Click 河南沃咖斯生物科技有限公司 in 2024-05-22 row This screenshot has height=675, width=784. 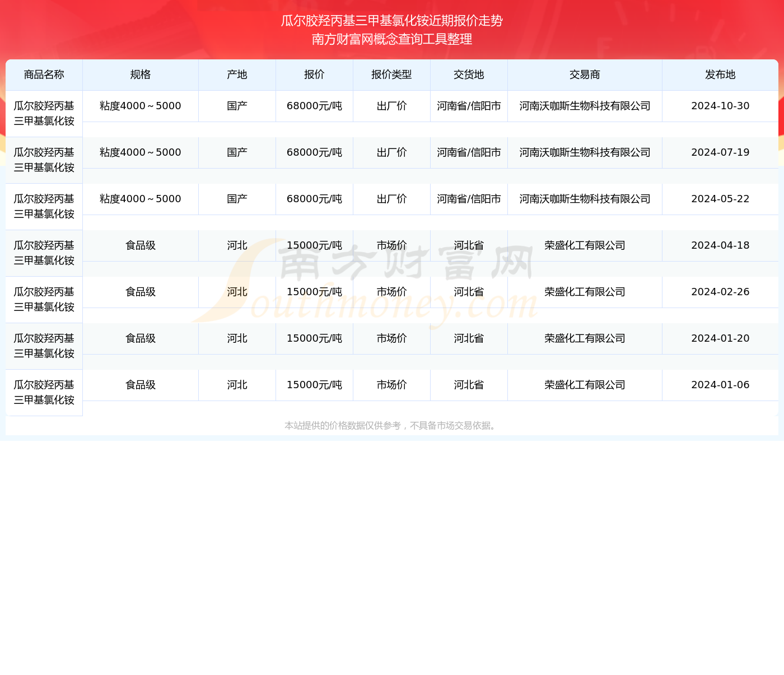point(585,199)
